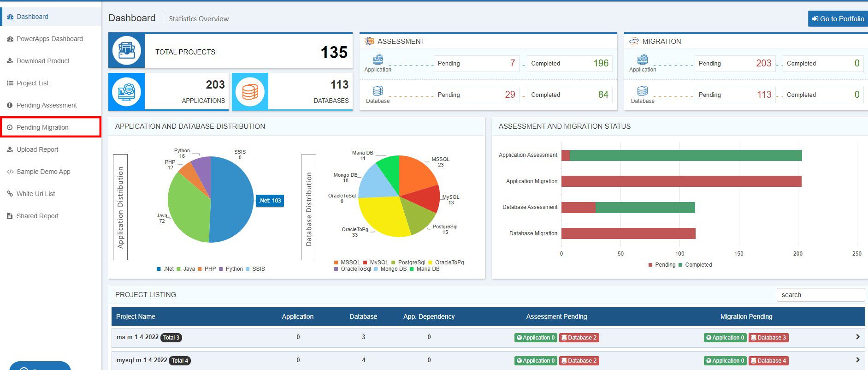Image resolution: width=868 pixels, height=370 pixels.
Task: Click the Pending Migration clock icon
Action: tap(10, 127)
